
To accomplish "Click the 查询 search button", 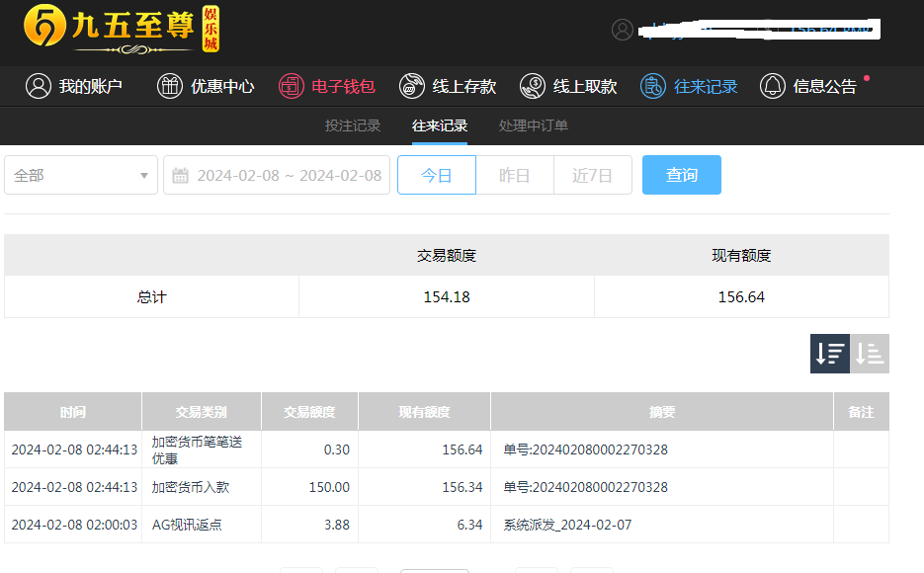I will click(x=681, y=175).
